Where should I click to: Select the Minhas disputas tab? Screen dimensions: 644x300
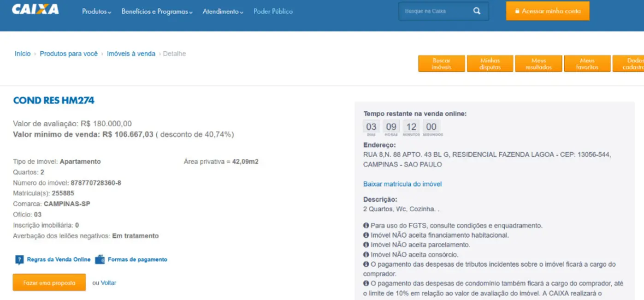tap(490, 64)
